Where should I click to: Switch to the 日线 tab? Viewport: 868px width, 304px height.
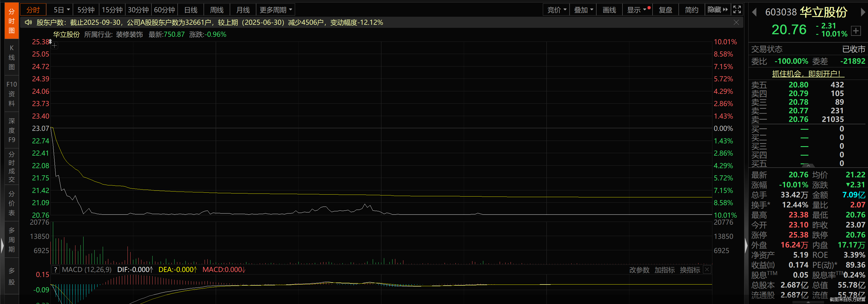(x=191, y=10)
